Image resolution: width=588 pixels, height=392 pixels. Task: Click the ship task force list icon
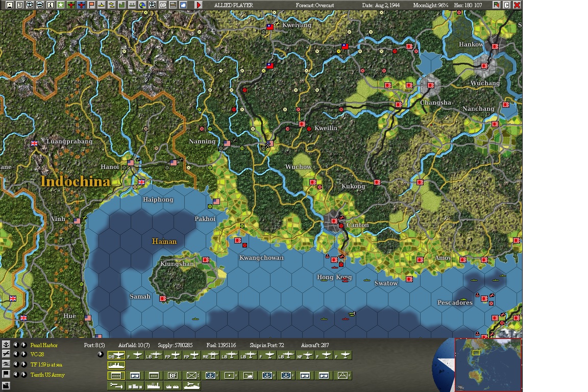pos(6,364)
